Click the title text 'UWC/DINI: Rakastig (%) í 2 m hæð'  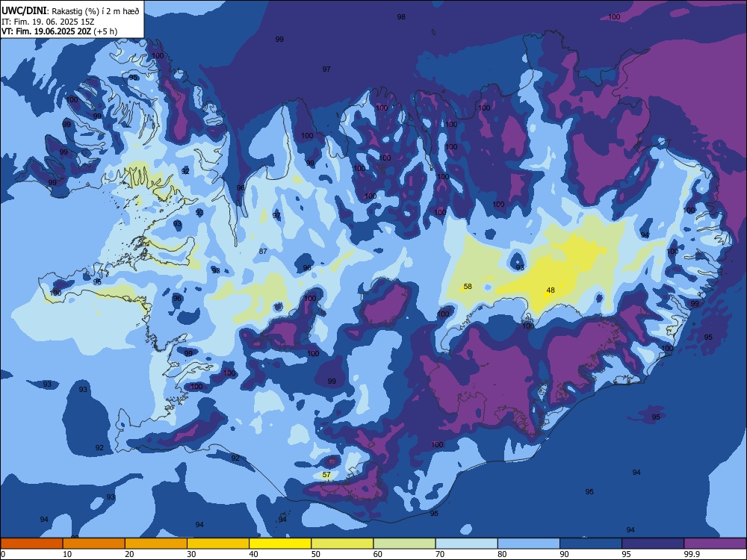(x=70, y=11)
